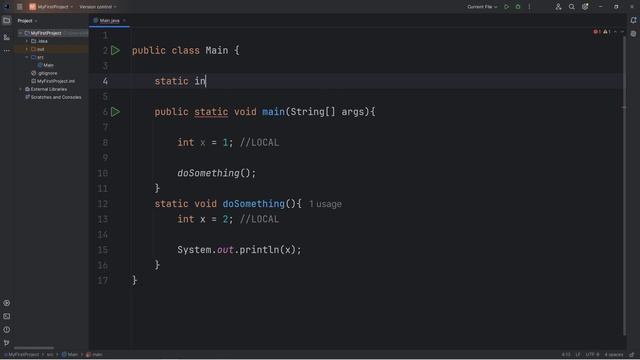640x360 pixels.
Task: Click the doSomething method declaration name
Action: 253,204
